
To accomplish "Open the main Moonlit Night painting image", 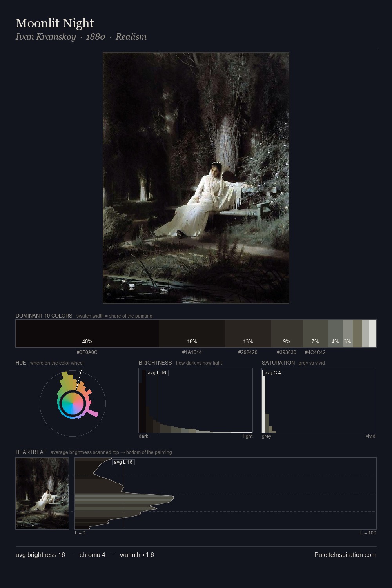I will (196, 178).
